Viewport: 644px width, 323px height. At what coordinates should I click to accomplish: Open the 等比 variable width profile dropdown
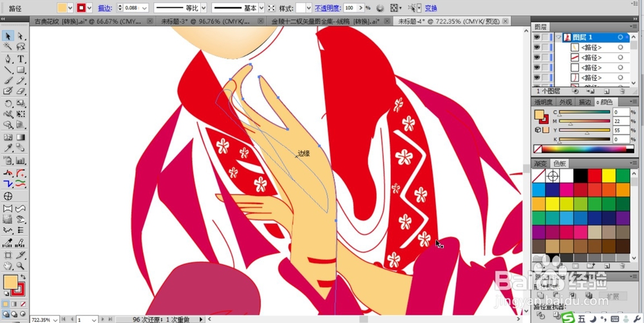(204, 8)
